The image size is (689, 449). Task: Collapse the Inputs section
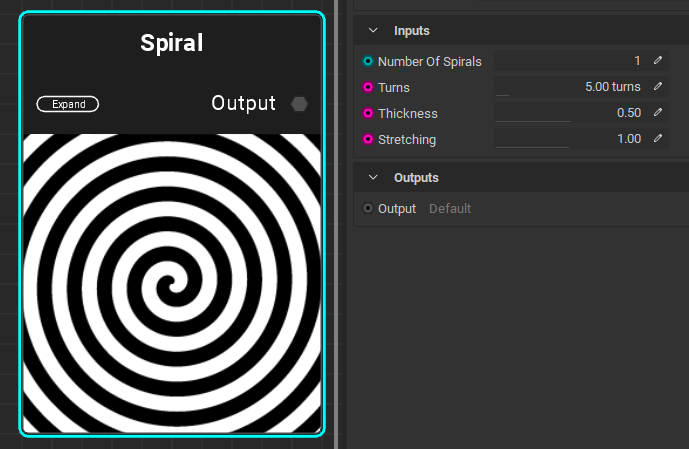tap(373, 31)
